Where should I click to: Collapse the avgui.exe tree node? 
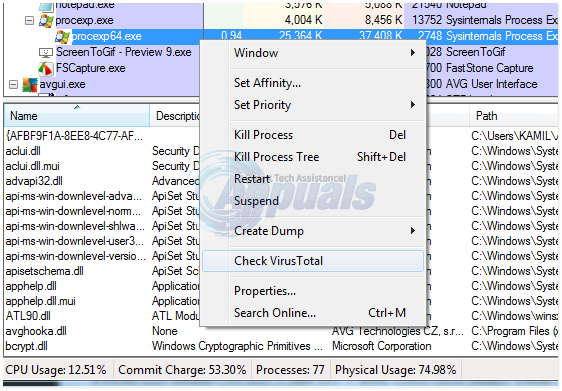point(13,85)
